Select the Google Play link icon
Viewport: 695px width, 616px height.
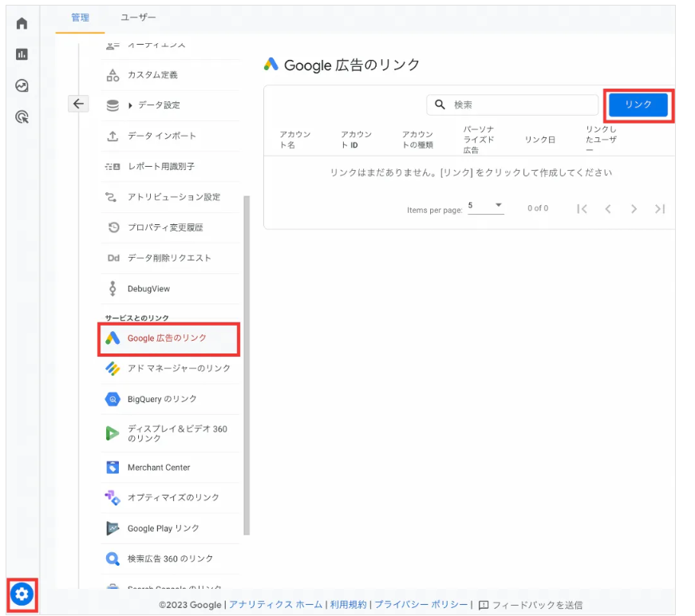click(113, 528)
